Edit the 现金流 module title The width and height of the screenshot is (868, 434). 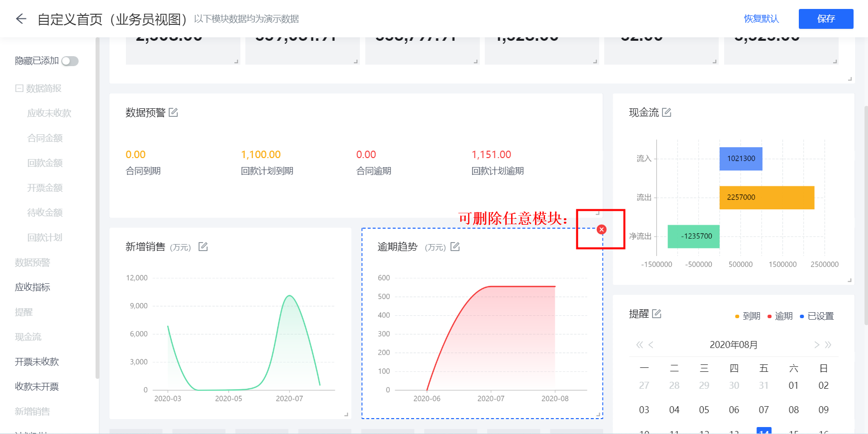[x=666, y=112]
